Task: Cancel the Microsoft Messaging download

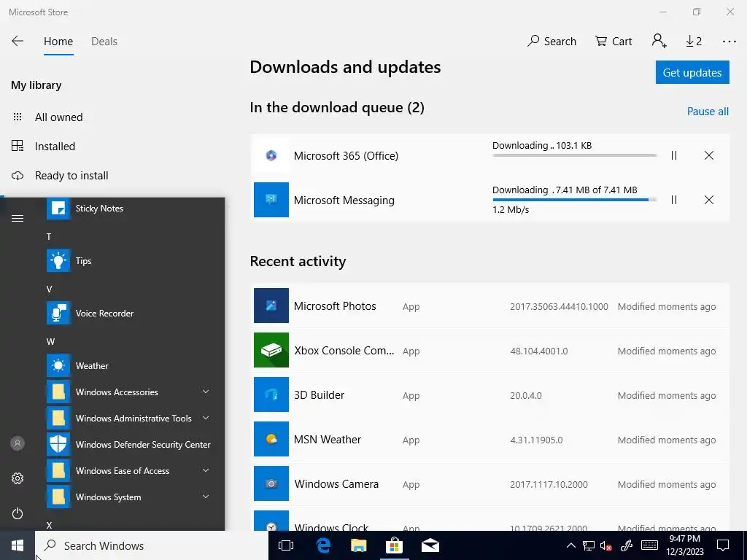Action: (x=709, y=200)
